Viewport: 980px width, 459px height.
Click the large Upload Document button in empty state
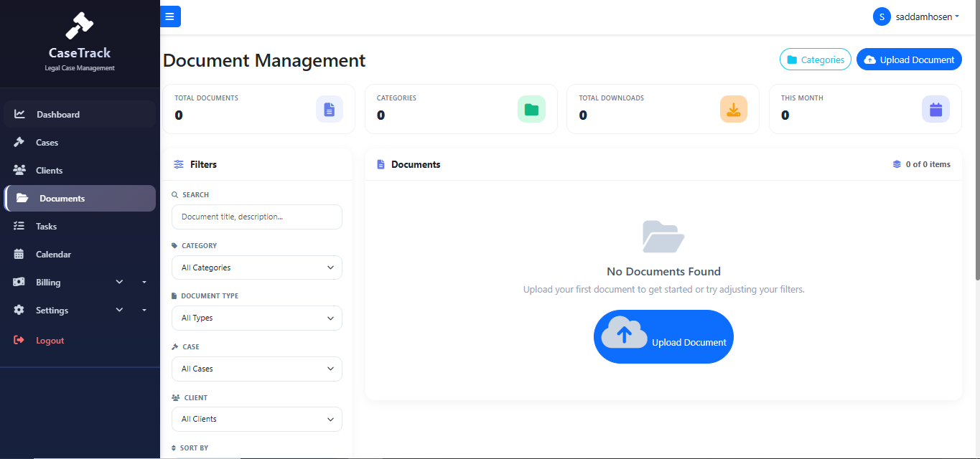663,336
